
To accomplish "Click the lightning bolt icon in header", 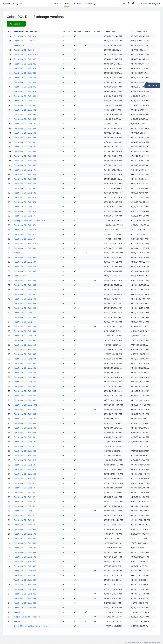I will (129, 4).
